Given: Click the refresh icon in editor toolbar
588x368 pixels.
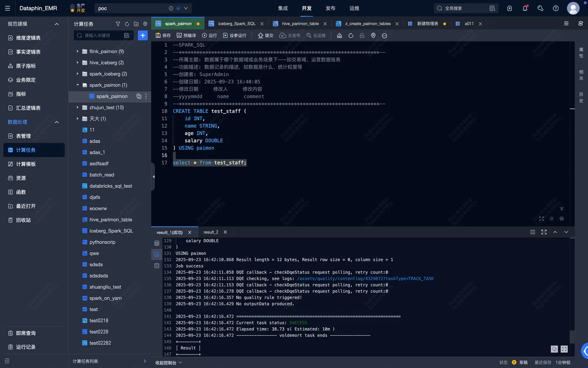Looking at the screenshot, I should (351, 35).
